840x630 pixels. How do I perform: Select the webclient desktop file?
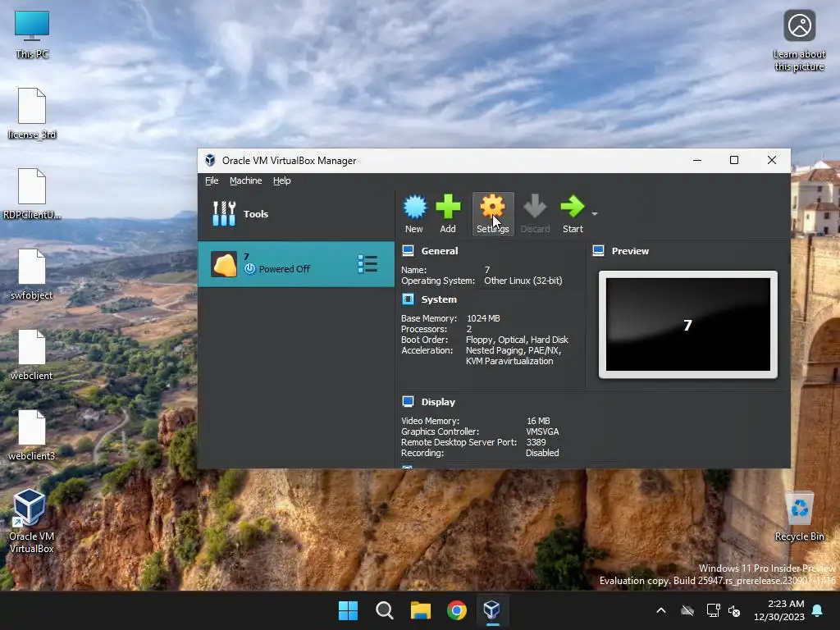point(32,354)
